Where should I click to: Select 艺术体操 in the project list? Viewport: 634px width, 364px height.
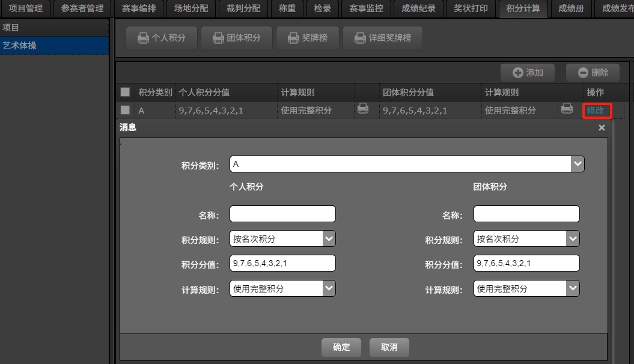(x=54, y=45)
